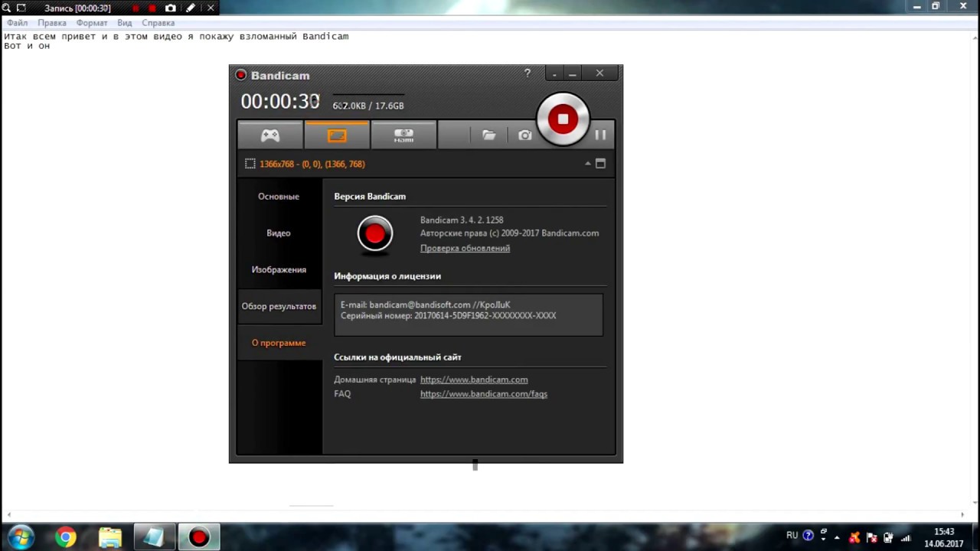Viewport: 980px width, 551px height.
Task: Click blue help icon in system tray
Action: pos(808,536)
